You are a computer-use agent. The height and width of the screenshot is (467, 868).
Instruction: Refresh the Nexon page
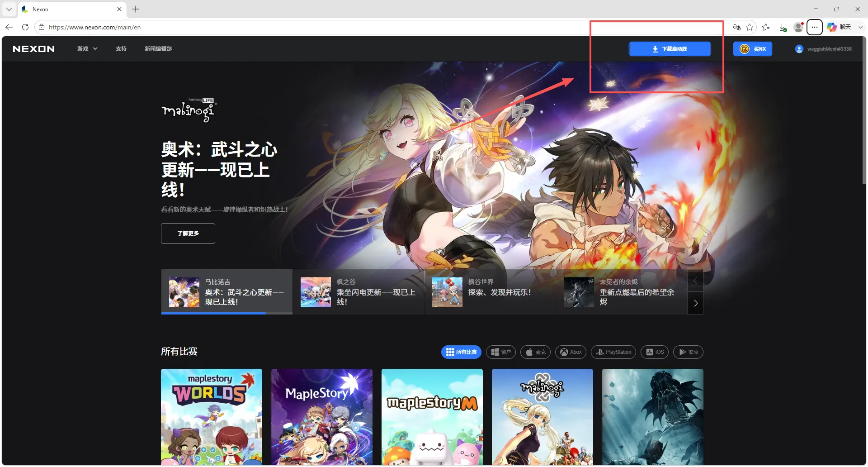[x=25, y=27]
